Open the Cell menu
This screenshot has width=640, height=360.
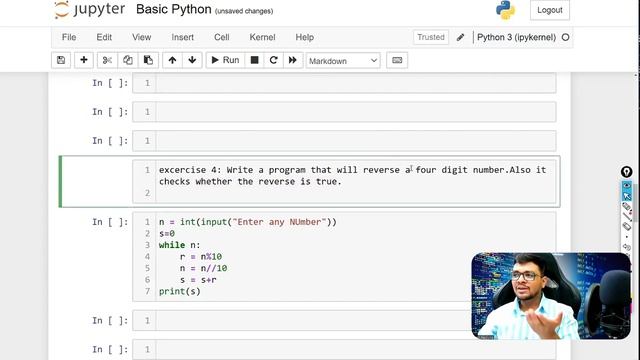point(222,37)
